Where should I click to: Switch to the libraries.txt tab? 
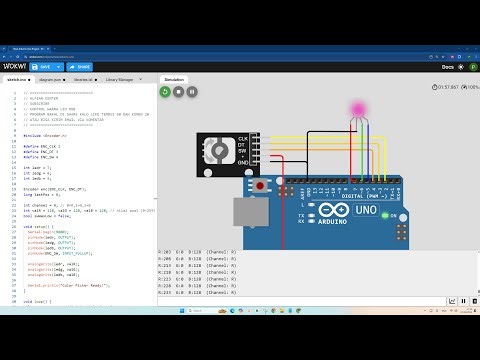pos(85,80)
